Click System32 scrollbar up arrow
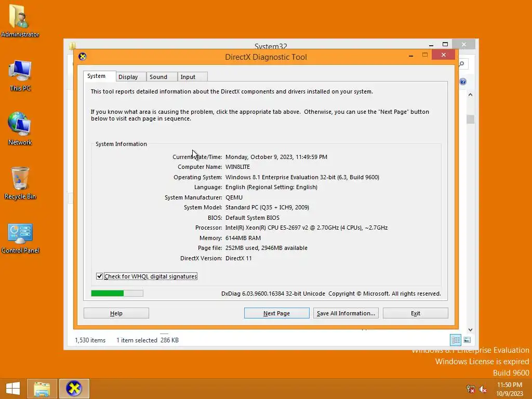The height and width of the screenshot is (399, 532). (x=470, y=95)
